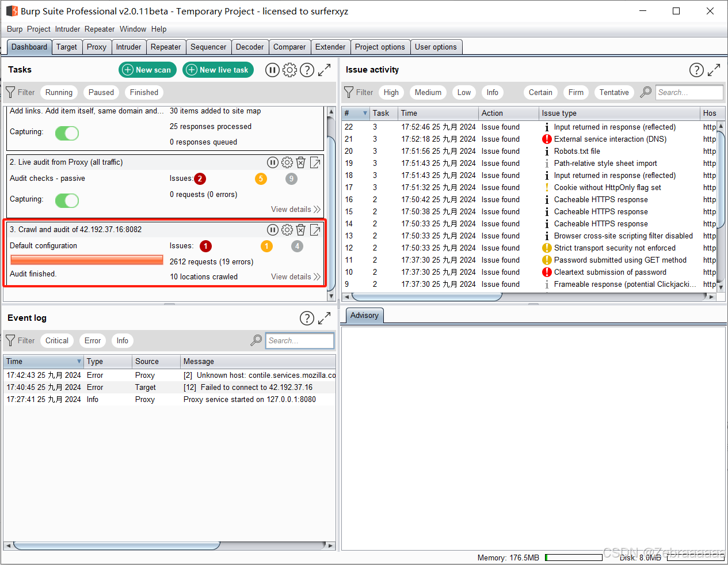Screen dimensions: 728x565
Task: Toggle Capturing switch for the live passive crawl
Action: point(67,133)
